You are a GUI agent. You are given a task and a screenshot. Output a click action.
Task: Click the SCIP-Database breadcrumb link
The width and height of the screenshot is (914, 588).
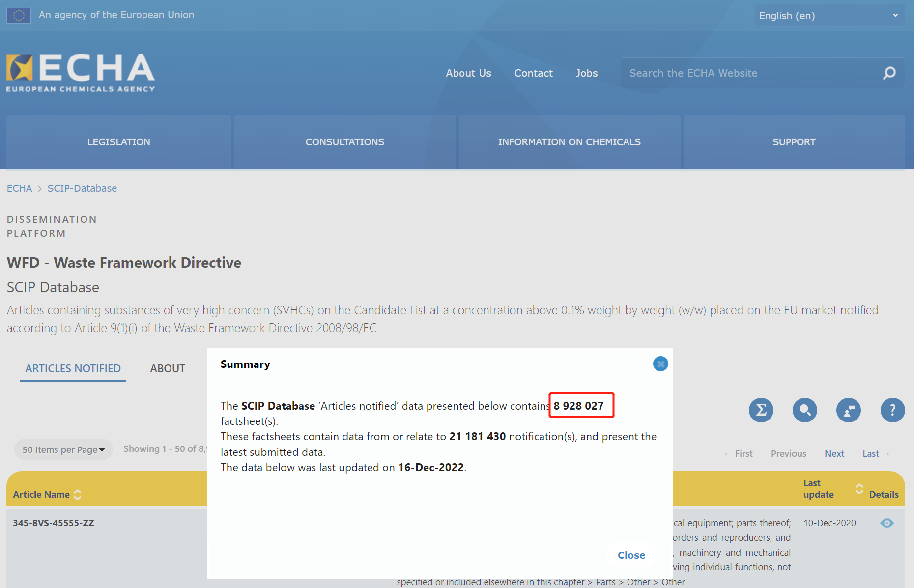(82, 188)
